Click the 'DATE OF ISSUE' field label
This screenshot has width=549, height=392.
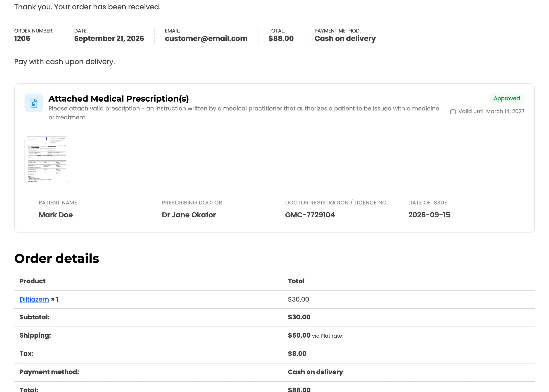[x=428, y=203]
